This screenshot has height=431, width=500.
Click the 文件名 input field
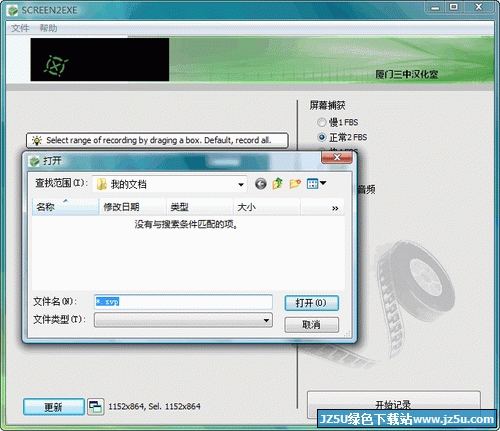[x=183, y=302]
